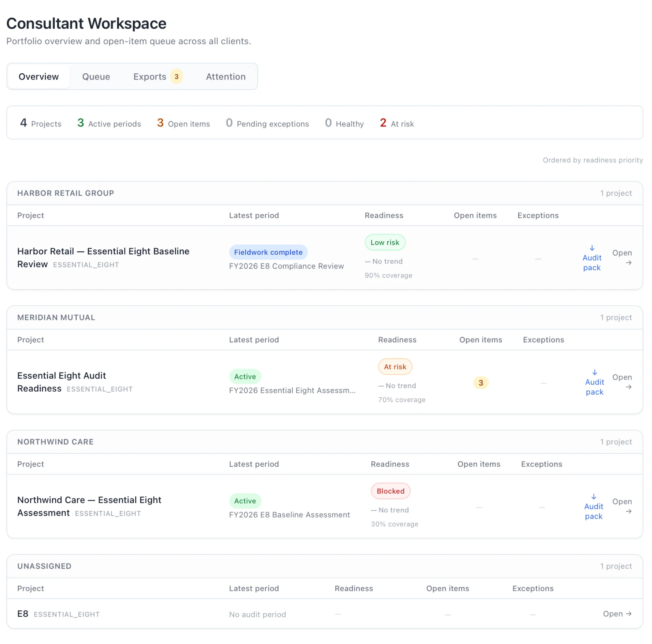Click the 3 Open items stat

(x=183, y=123)
